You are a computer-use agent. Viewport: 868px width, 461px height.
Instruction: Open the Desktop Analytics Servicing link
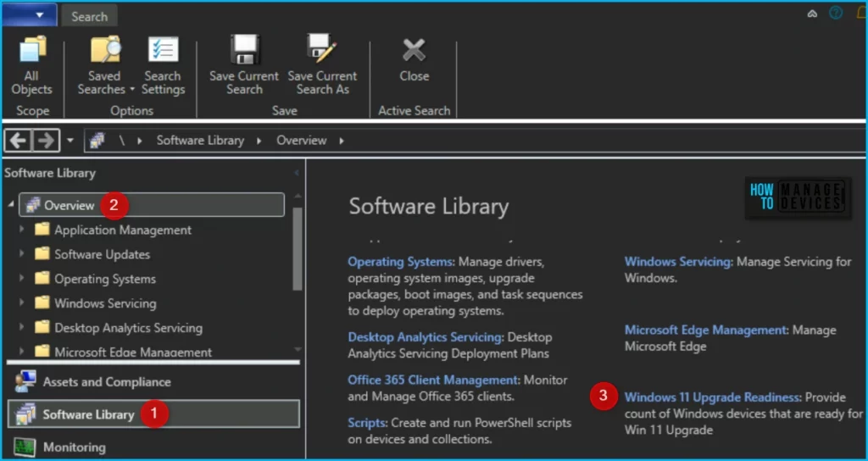(x=426, y=336)
